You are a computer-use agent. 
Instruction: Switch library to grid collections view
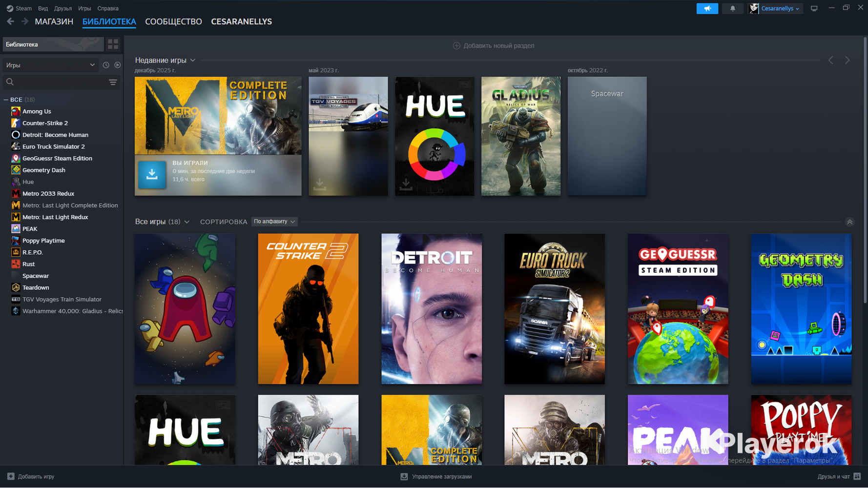[x=113, y=44]
